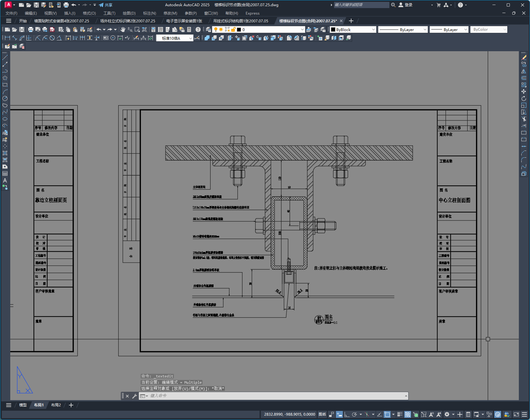Open the 标注(N) menu
Screen dimensions: 530x420
pyautogui.click(x=149, y=13)
